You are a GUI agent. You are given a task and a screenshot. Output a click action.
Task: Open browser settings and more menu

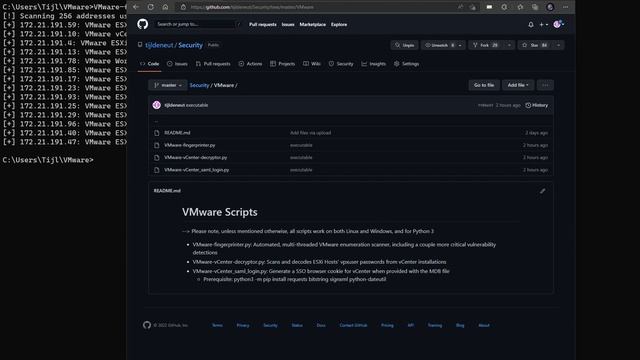pos(565,7)
